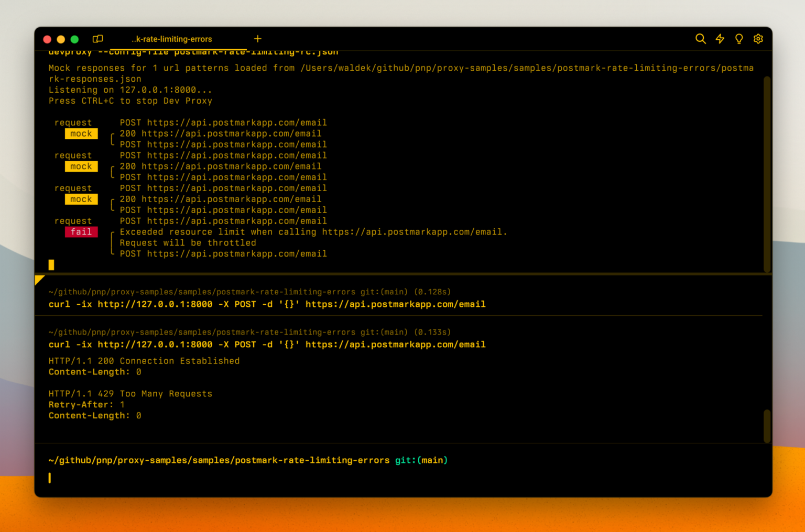805x532 pixels.
Task: Click the bookmarks book icon beside the tabs
Action: pos(97,39)
